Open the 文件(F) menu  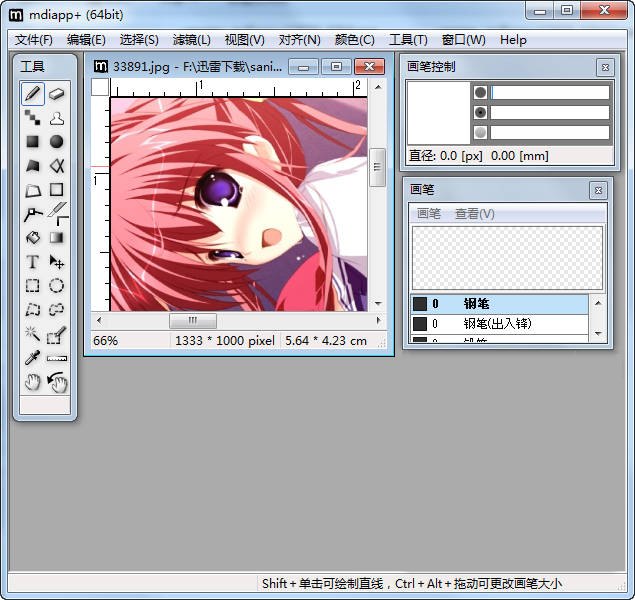tap(34, 40)
